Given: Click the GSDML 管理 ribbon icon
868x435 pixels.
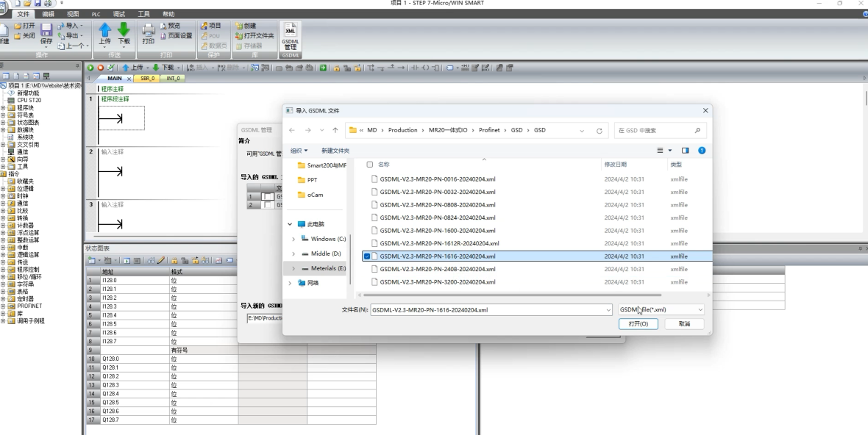Looking at the screenshot, I should click(290, 37).
